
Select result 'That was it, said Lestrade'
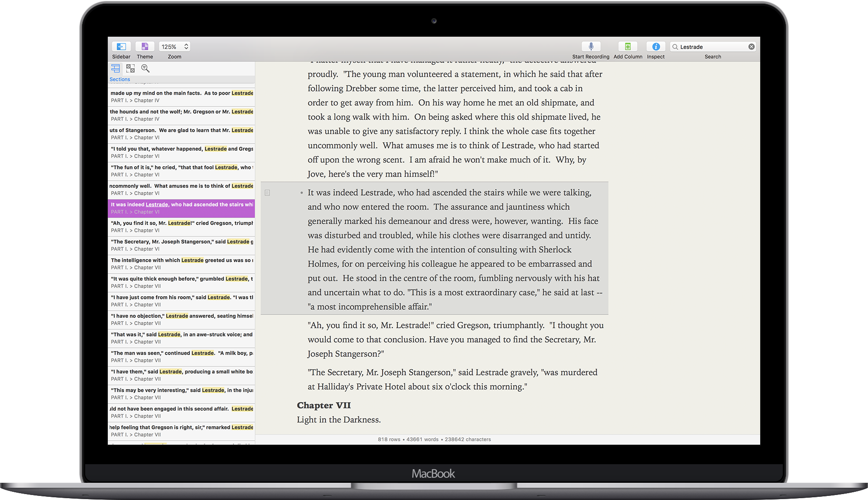[181, 338]
